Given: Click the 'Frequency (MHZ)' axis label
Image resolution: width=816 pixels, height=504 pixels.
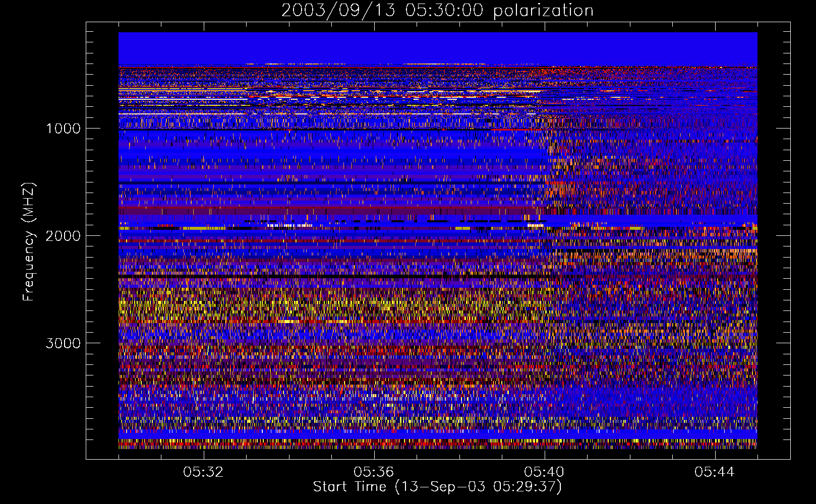Looking at the screenshot, I should (29, 242).
